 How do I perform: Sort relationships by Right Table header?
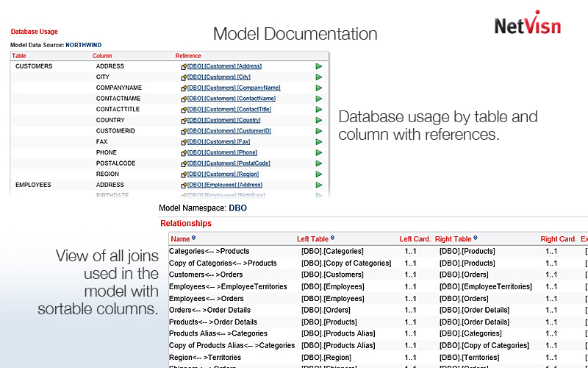tap(453, 238)
